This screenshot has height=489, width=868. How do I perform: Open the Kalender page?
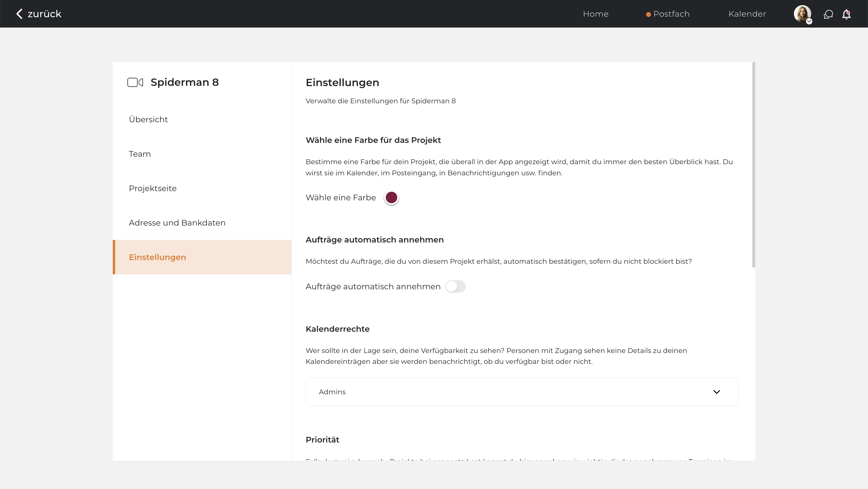747,14
